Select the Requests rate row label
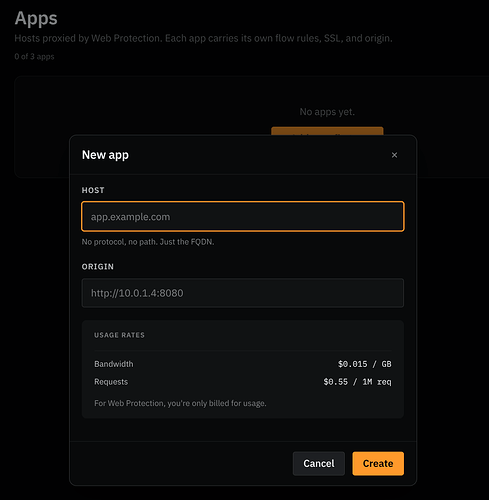This screenshot has width=489, height=500. [x=111, y=382]
